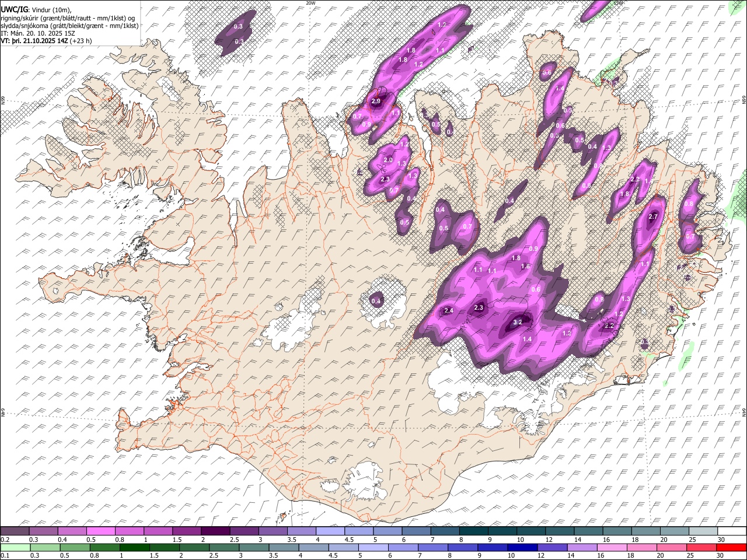Screen dimensions: 747x560
Task: Click the 'rigning/skúrir' legend description line
Action: coord(69,18)
